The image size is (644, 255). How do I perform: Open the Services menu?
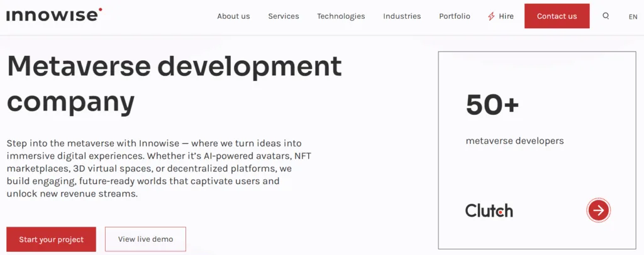pos(284,16)
